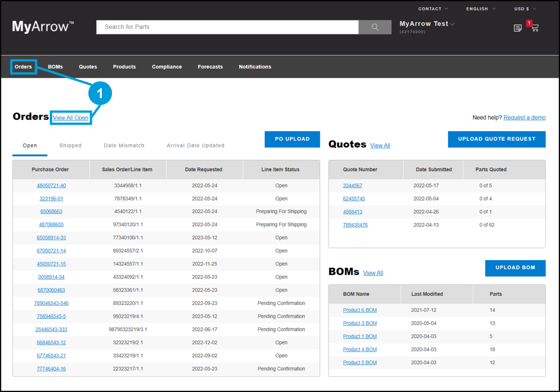Expand the CONTACT dropdown

point(432,9)
